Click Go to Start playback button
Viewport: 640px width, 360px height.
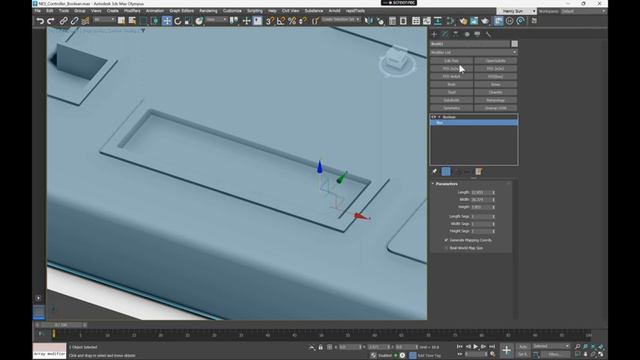460,347
